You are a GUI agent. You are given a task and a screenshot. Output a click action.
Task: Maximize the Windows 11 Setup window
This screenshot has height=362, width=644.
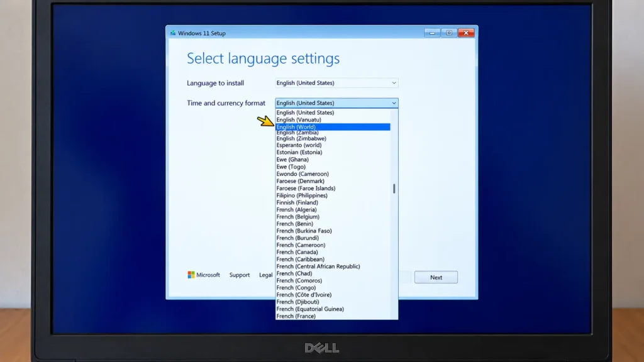pos(449,33)
